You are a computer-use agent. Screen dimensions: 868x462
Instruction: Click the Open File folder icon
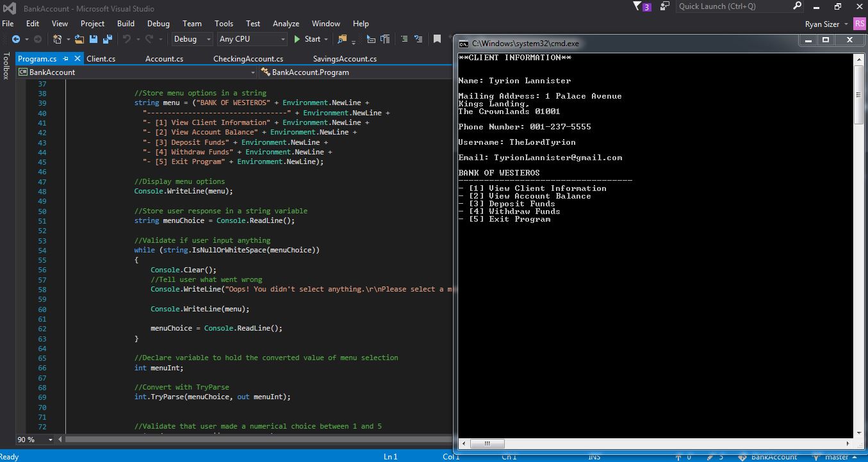click(x=79, y=39)
